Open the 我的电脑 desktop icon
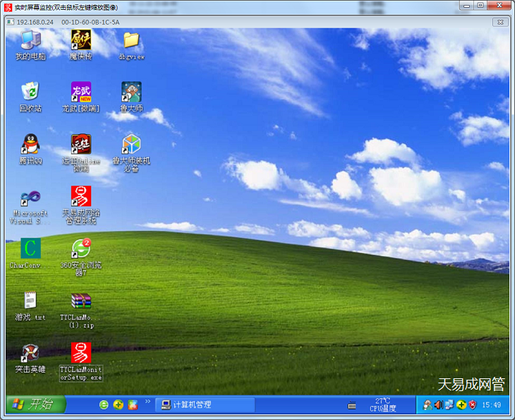 [x=30, y=41]
